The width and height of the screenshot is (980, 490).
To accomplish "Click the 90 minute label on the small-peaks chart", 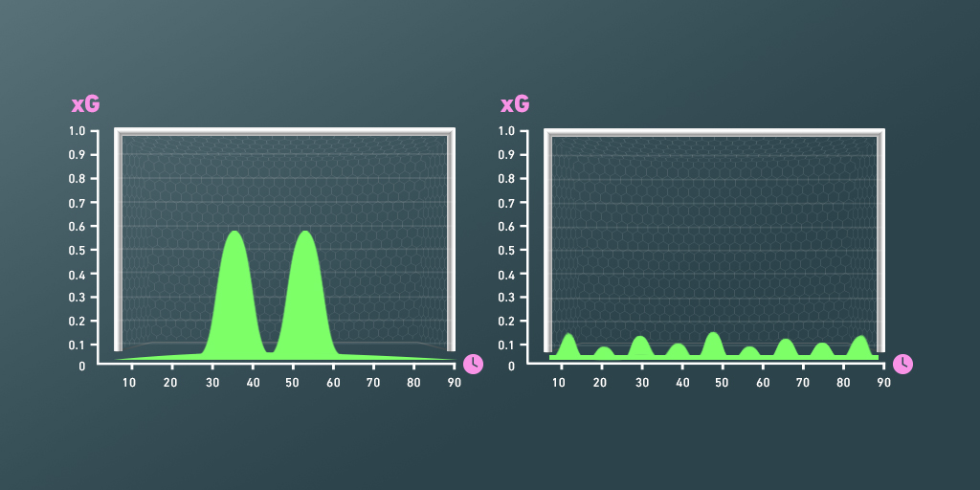I will 883,383.
